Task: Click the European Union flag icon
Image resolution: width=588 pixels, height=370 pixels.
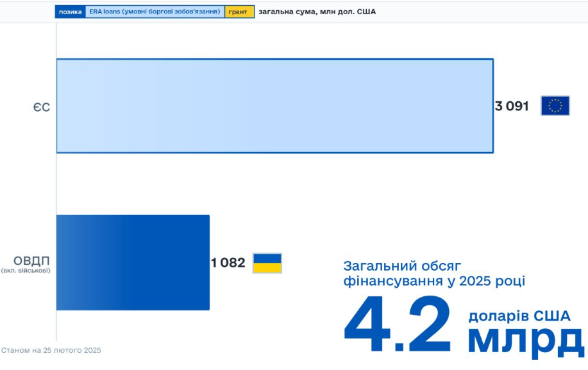Action: pyautogui.click(x=555, y=106)
